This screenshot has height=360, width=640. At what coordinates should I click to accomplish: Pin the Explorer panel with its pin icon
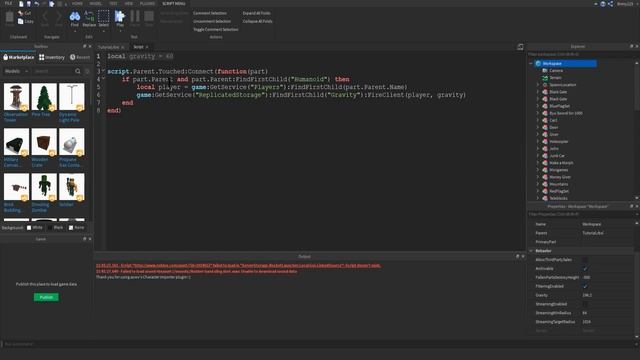click(x=631, y=47)
